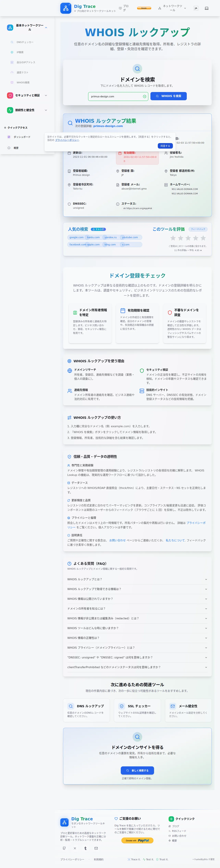
Task: Click the Dig Trace logo icon in header
Action: 66,8
